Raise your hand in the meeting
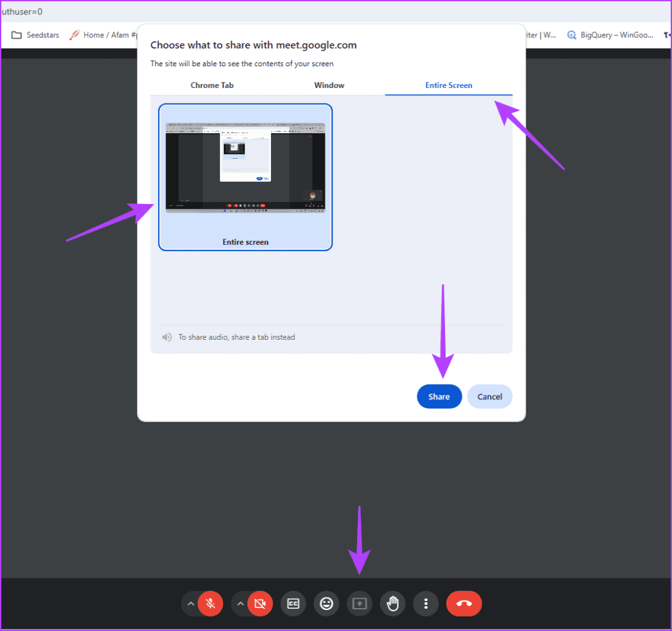672x631 pixels. pyautogui.click(x=392, y=603)
